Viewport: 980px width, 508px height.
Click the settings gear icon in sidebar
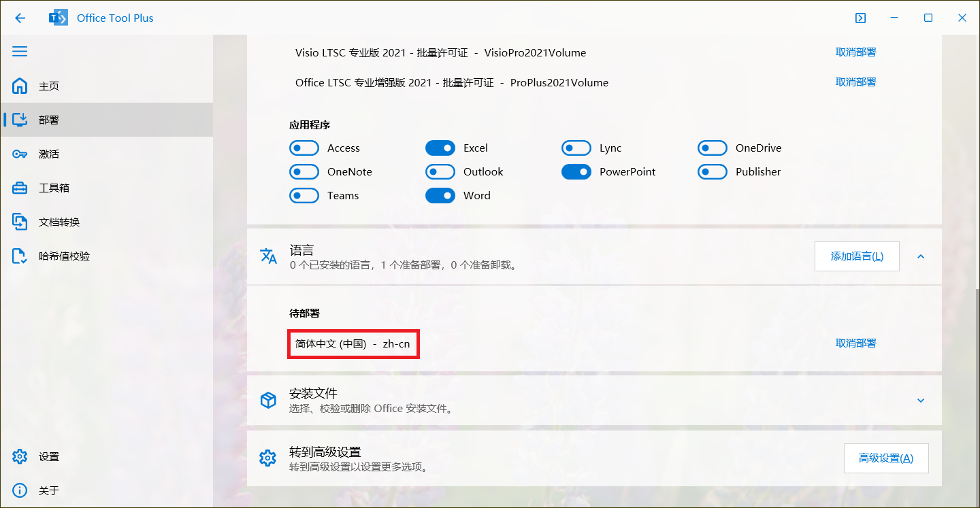click(20, 457)
